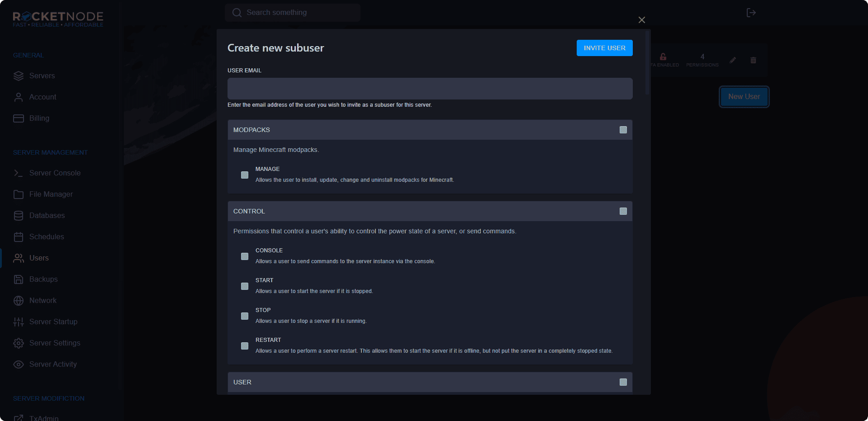
Task: Toggle all User permissions header checkbox
Action: (623, 382)
